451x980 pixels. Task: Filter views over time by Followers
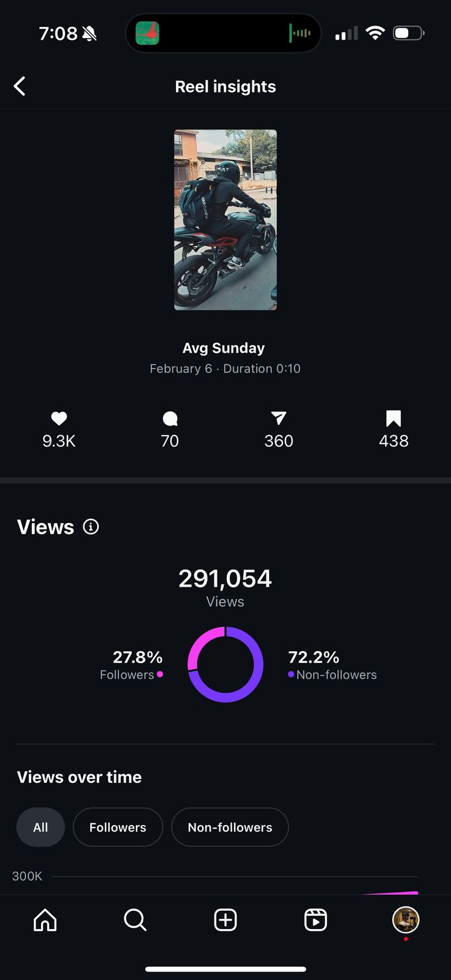pyautogui.click(x=118, y=827)
